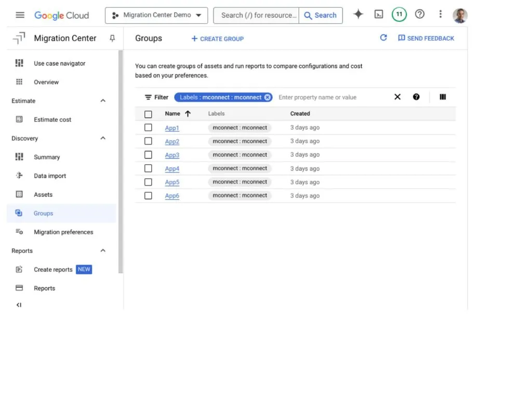This screenshot has height=399, width=532.
Task: Open Assets page
Action: [x=61, y=194]
